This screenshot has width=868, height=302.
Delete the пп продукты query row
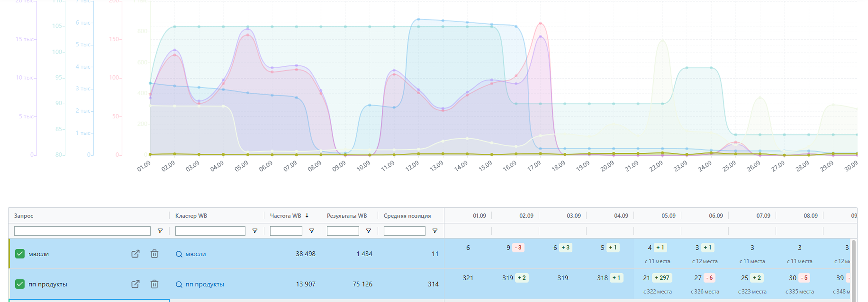pos(154,284)
